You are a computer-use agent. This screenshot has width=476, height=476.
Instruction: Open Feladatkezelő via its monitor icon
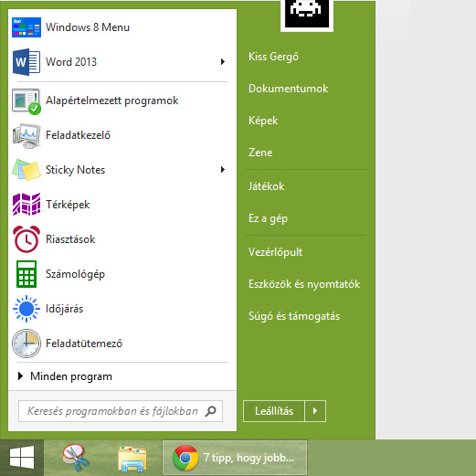coord(26,136)
